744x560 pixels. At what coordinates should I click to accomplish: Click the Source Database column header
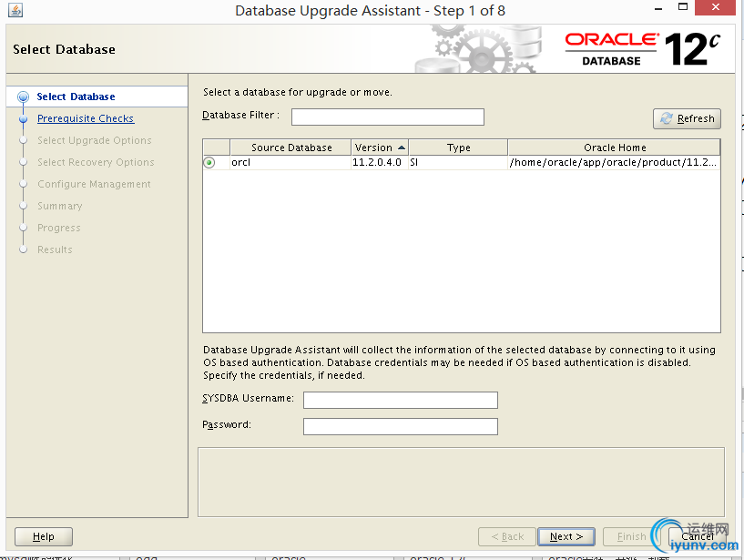click(x=290, y=148)
